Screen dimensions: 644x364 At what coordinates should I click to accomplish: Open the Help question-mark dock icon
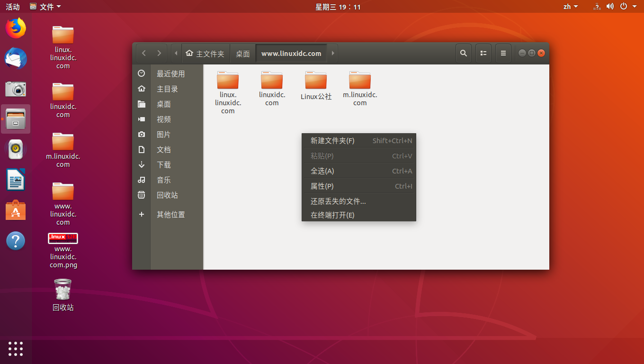point(16,241)
